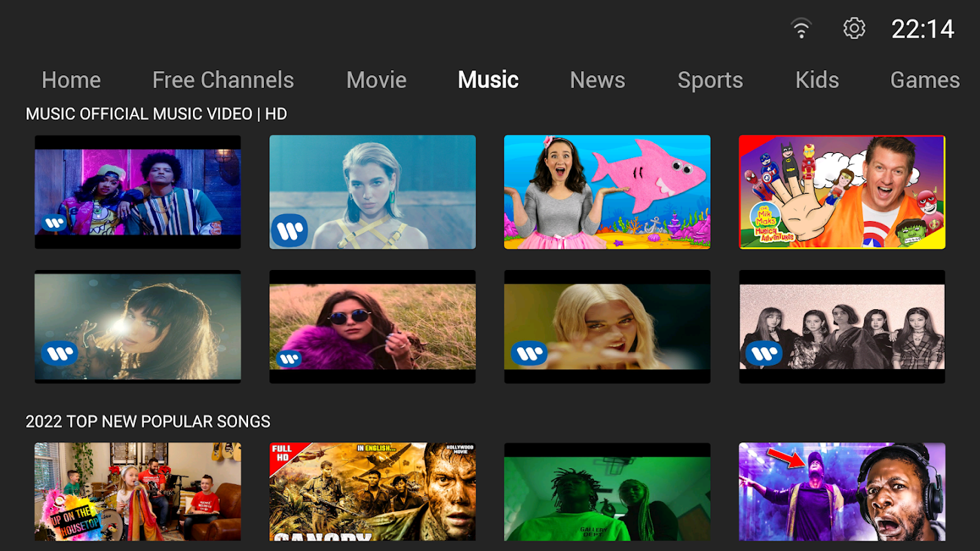Go to the Home tab
Image resolution: width=980 pixels, height=551 pixels.
[x=71, y=80]
